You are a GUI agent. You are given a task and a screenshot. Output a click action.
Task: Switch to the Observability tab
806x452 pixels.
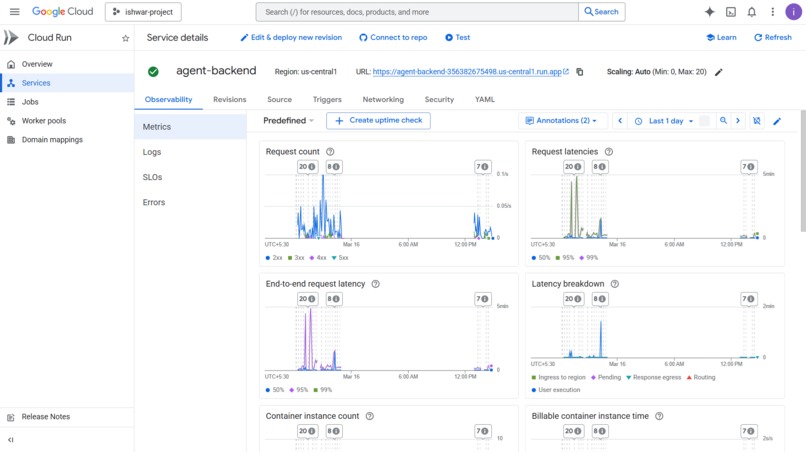pos(169,99)
